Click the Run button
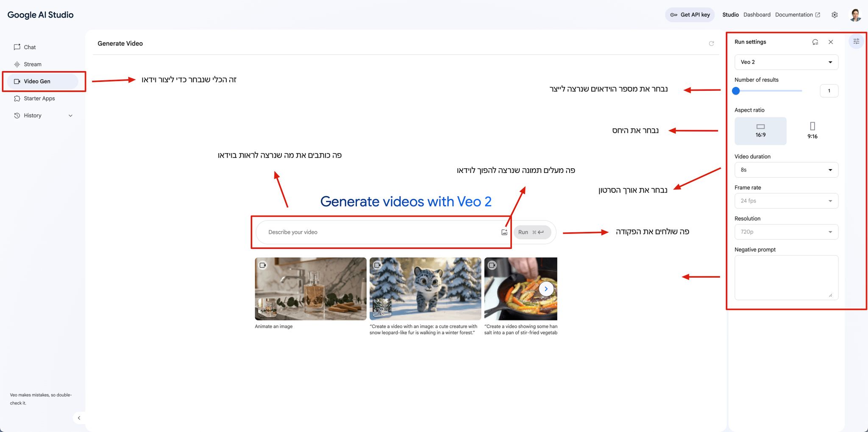This screenshot has width=868, height=432. [x=532, y=232]
